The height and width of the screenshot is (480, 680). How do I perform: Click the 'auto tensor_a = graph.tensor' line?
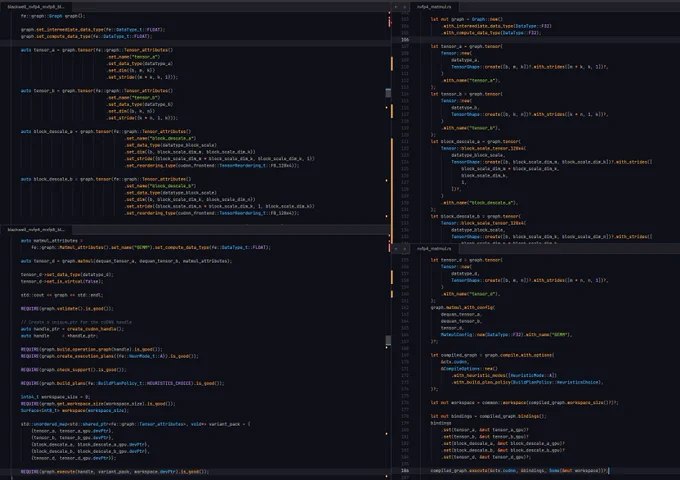coord(97,50)
